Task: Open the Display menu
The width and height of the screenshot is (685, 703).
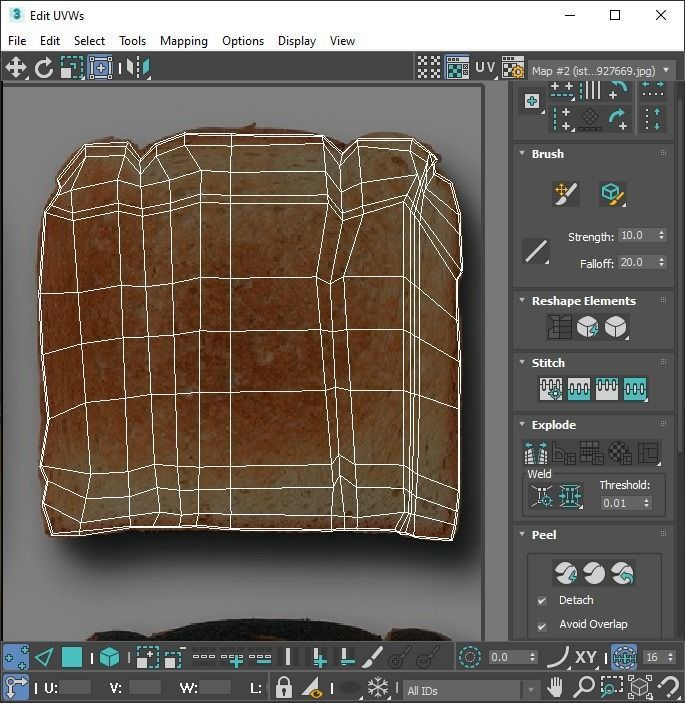Action: pyautogui.click(x=297, y=41)
